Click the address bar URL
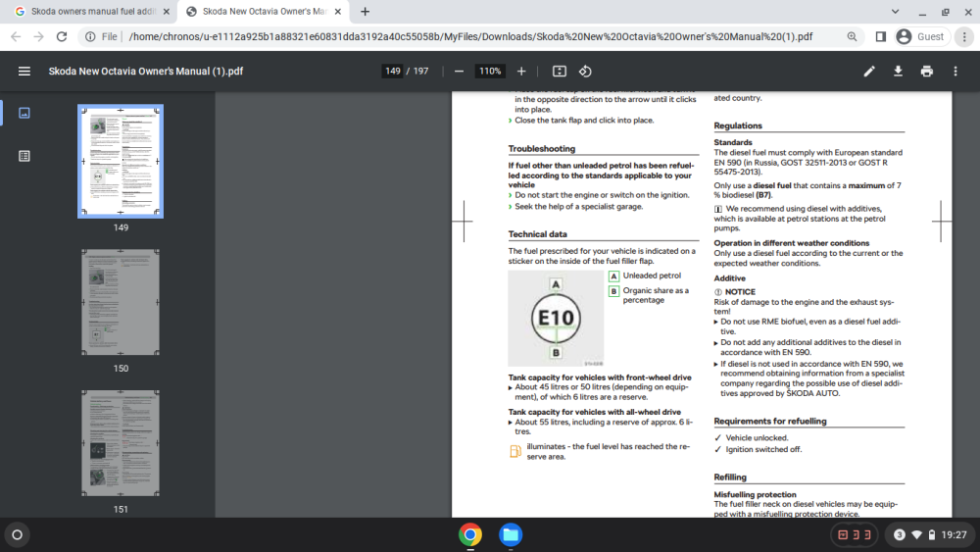Image resolution: width=980 pixels, height=552 pixels. pyautogui.click(x=470, y=37)
